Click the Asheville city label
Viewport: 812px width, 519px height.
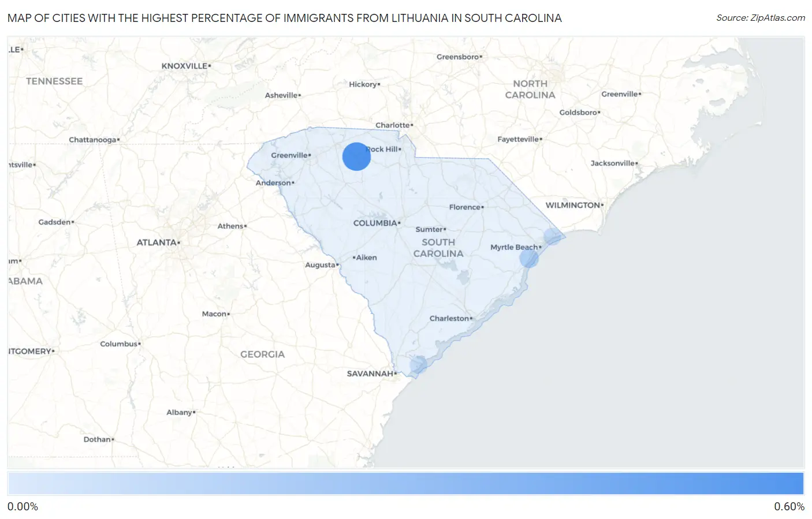pos(281,95)
